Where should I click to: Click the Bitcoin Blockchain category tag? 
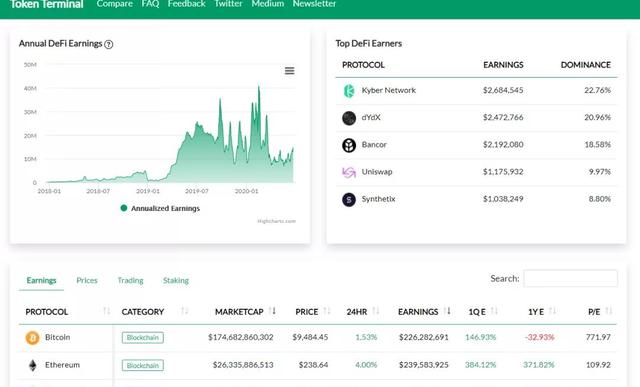(143, 338)
